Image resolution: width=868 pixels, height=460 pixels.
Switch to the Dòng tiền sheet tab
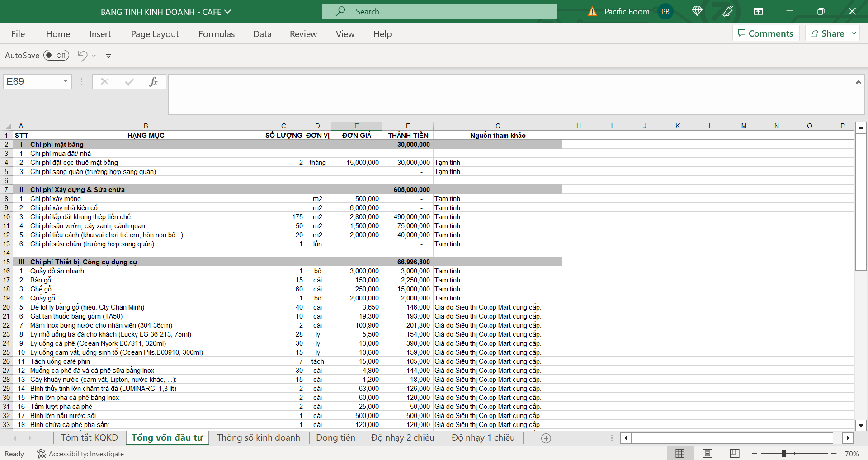[x=335, y=437]
